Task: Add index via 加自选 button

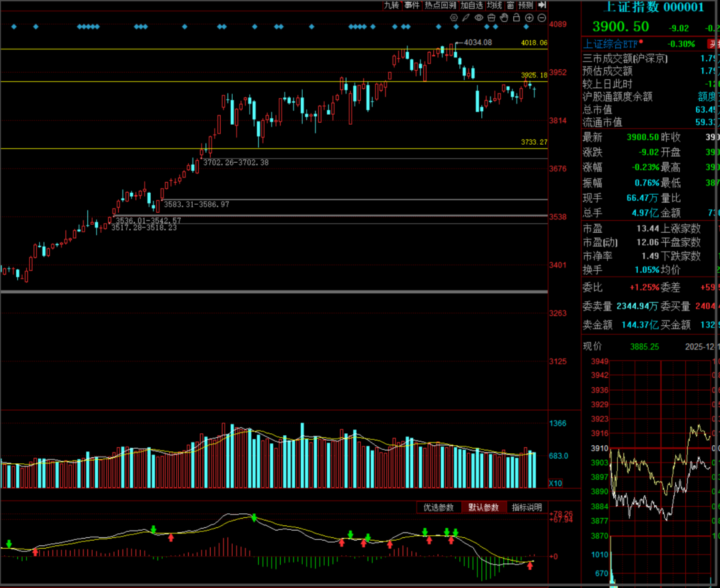Action: (471, 5)
